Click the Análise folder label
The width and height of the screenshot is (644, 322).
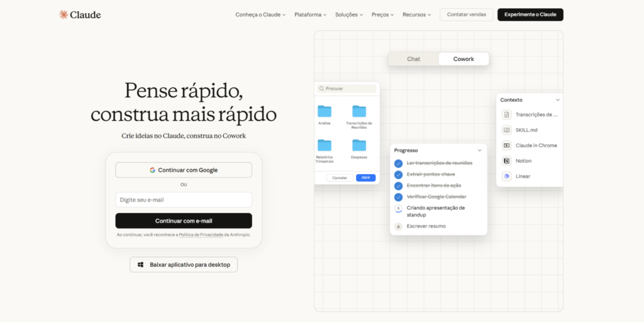pyautogui.click(x=325, y=123)
